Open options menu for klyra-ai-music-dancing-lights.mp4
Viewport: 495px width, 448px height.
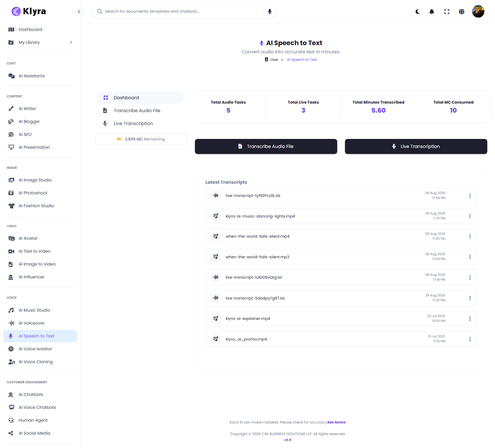[x=470, y=216]
